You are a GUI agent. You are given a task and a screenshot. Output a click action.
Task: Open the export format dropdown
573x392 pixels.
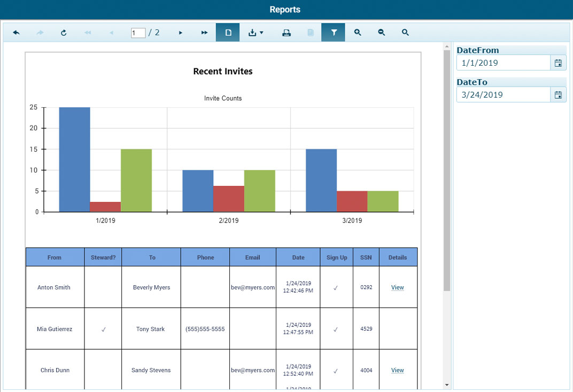pos(256,33)
